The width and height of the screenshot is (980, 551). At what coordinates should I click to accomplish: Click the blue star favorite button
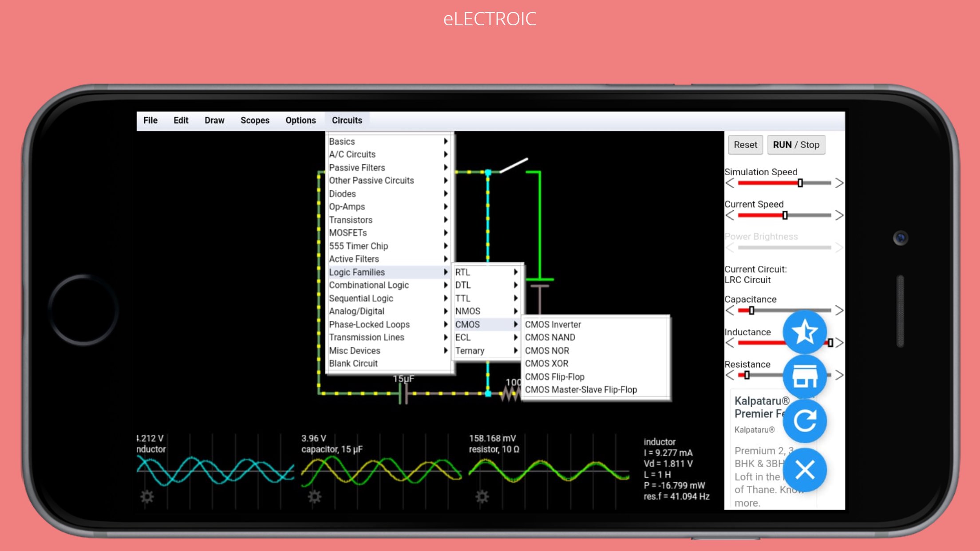(804, 332)
